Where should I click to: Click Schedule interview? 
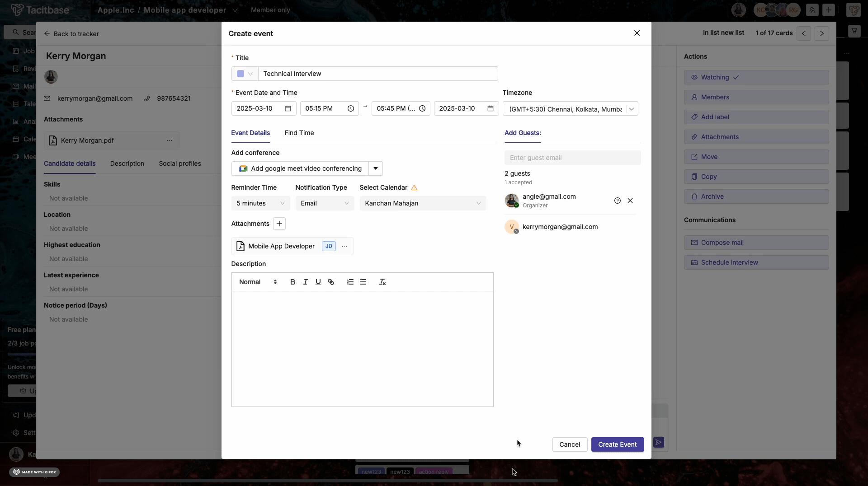click(756, 262)
